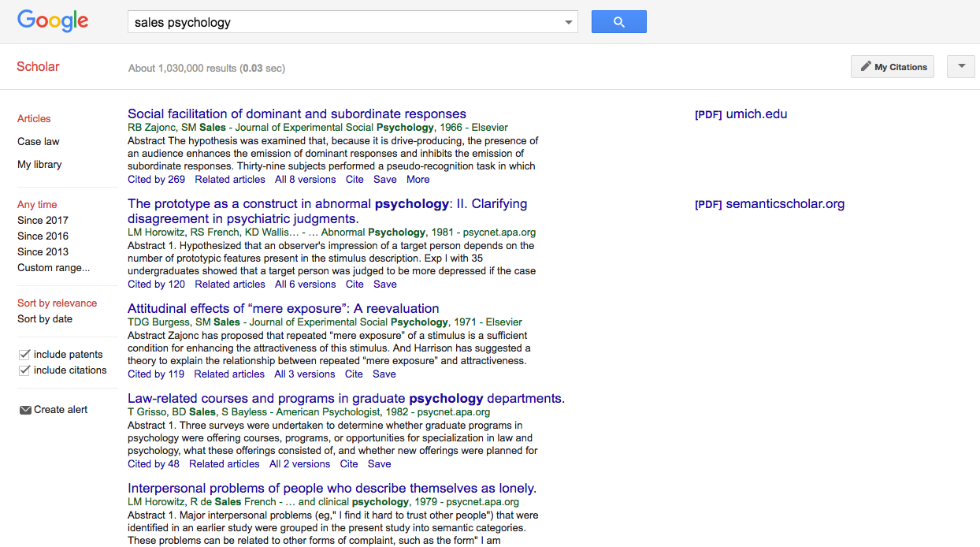Viewport: 980px width, 547px height.
Task: Filter results to Any time
Action: click(x=37, y=205)
